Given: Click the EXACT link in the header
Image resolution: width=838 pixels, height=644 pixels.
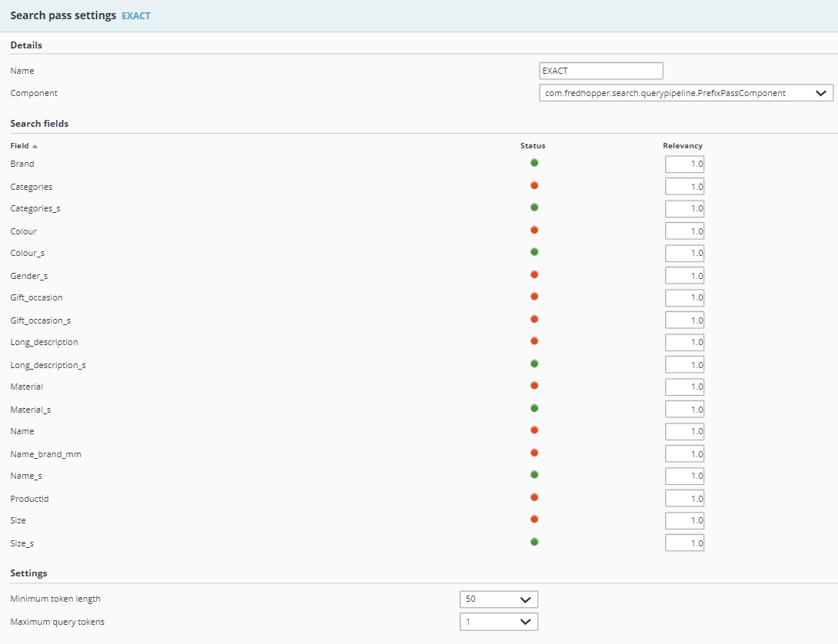Looking at the screenshot, I should [x=136, y=16].
